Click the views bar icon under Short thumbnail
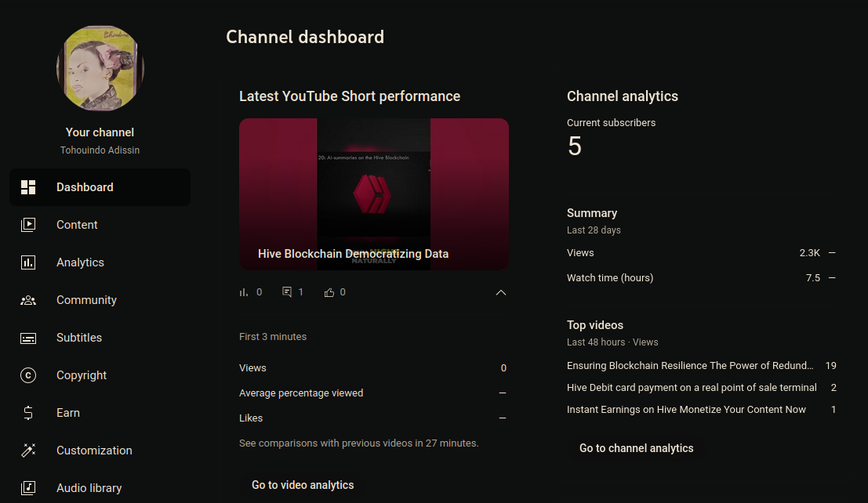This screenshot has width=868, height=503. pyautogui.click(x=244, y=292)
